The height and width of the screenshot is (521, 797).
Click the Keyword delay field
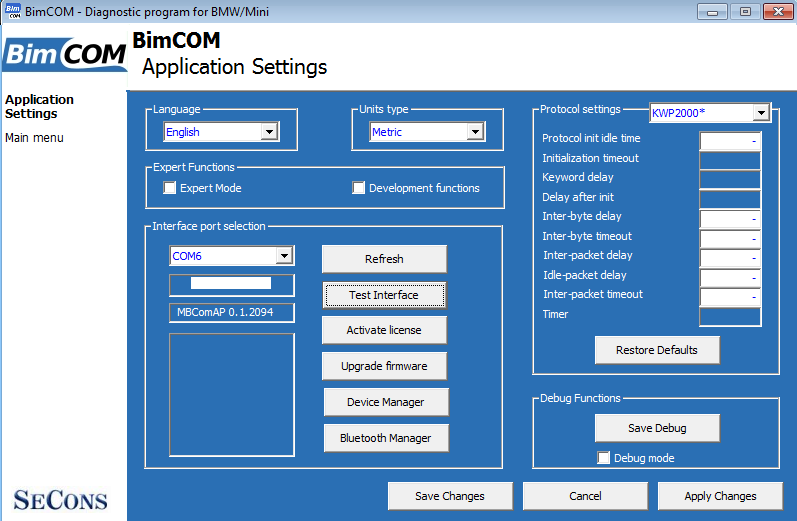point(730,180)
